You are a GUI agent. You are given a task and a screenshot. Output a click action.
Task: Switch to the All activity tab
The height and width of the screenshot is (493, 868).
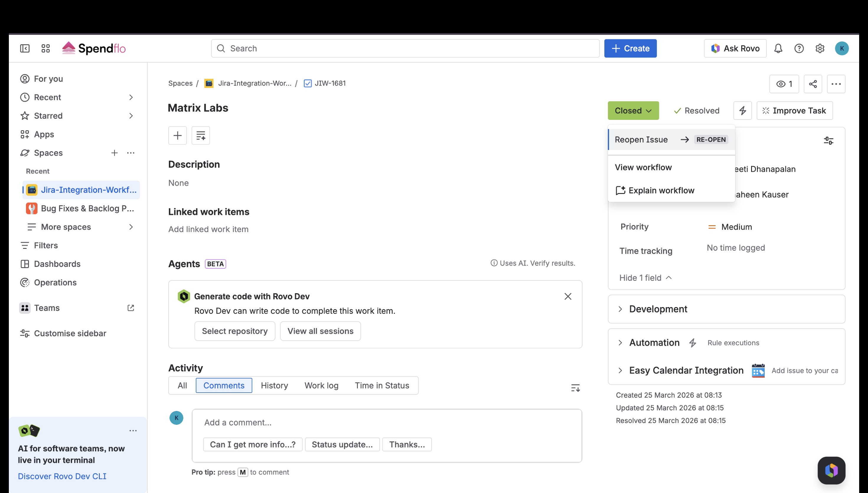[182, 385]
